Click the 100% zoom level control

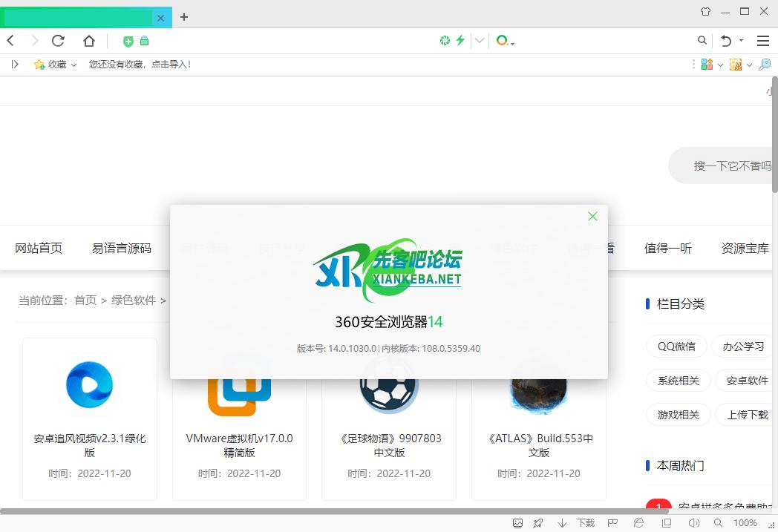tap(745, 523)
